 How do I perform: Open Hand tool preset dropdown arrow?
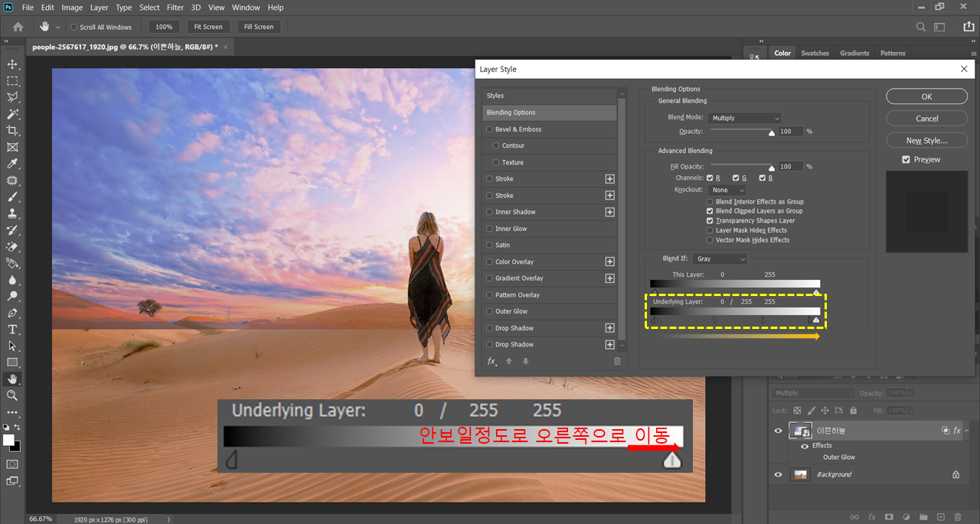[57, 27]
